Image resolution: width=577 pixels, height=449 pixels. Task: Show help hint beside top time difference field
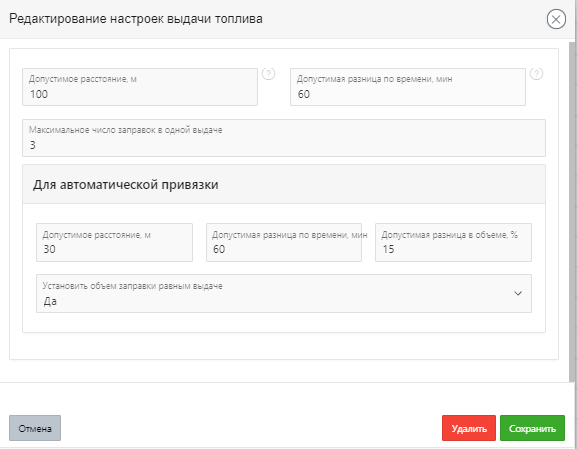[536, 74]
